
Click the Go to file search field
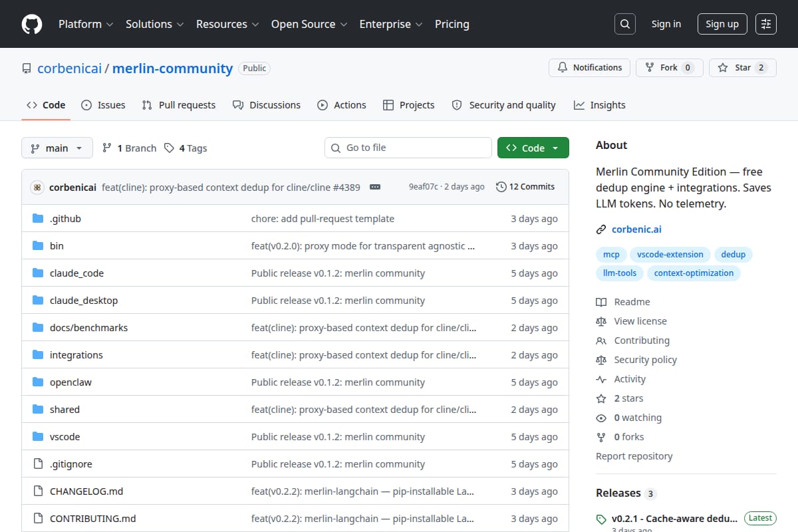(408, 148)
